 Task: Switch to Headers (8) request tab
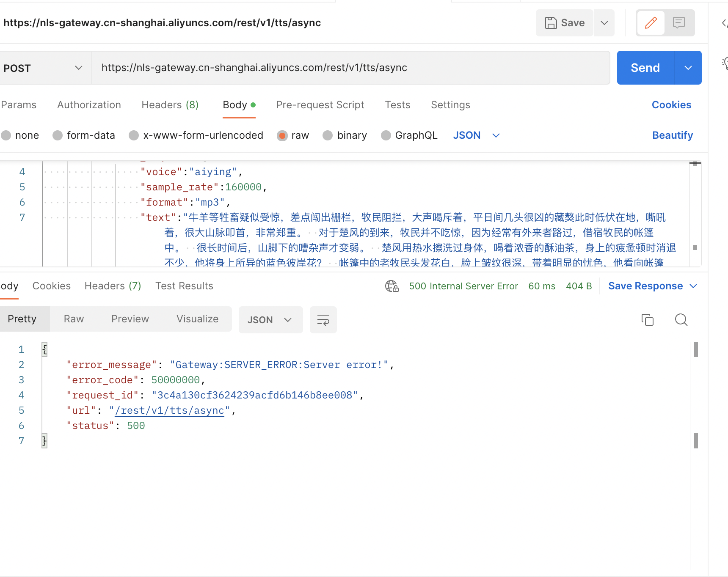point(170,105)
